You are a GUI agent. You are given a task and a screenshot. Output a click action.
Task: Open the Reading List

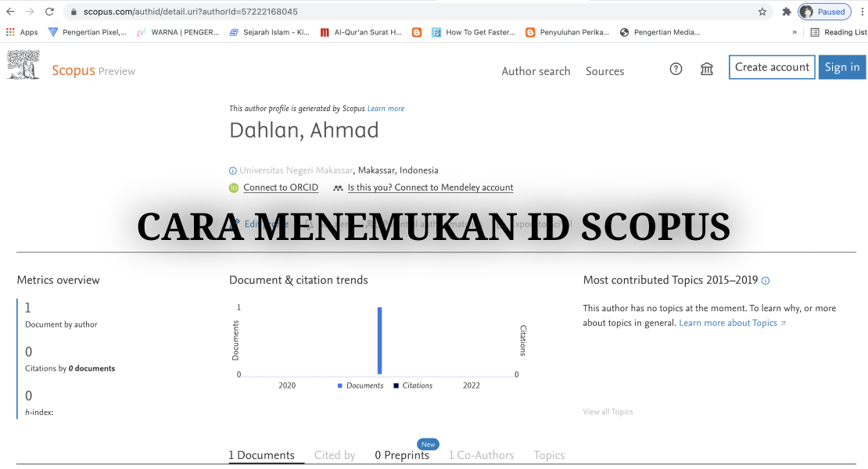[x=838, y=32]
